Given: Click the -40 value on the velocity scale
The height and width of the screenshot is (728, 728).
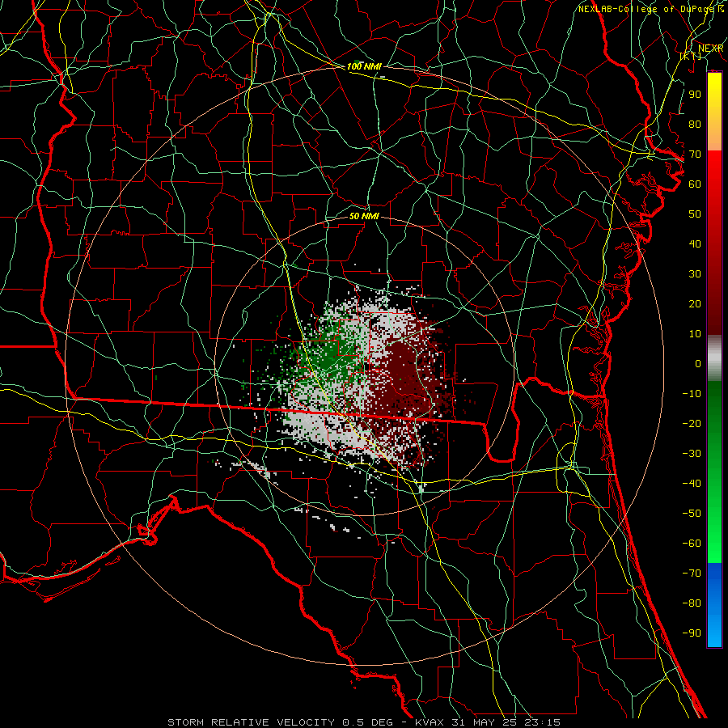Looking at the screenshot, I should (692, 484).
